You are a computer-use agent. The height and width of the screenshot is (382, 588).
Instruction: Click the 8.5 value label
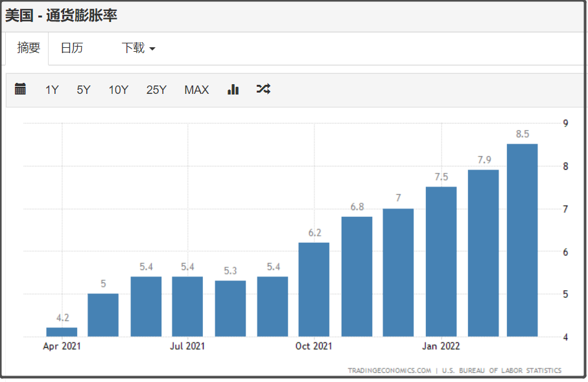pos(523,134)
